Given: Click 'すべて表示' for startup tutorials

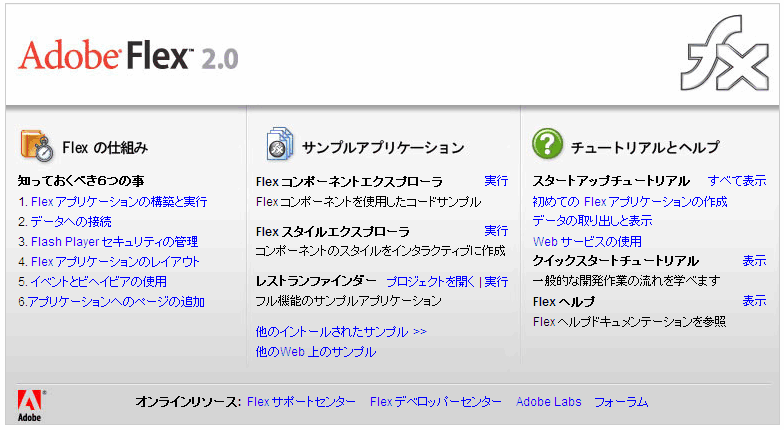Looking at the screenshot, I should 737,180.
